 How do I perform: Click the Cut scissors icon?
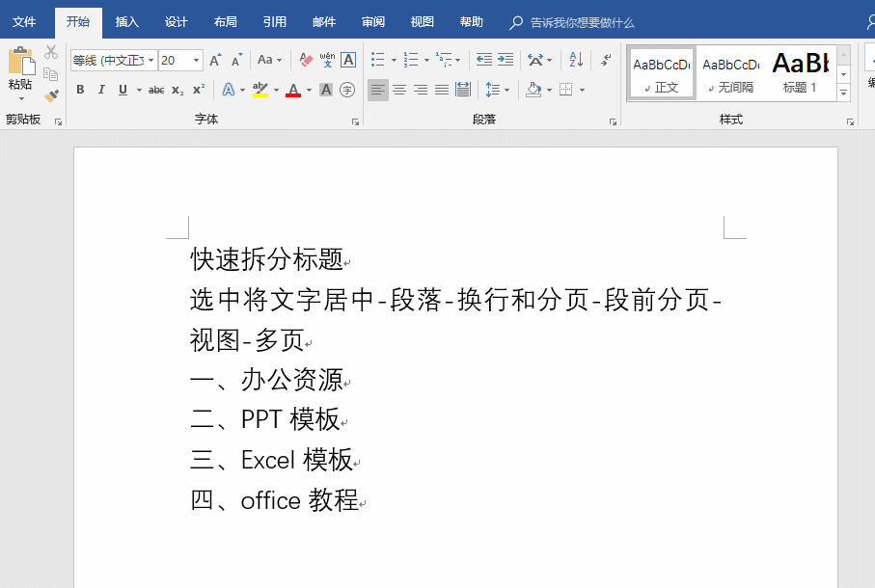[51, 52]
